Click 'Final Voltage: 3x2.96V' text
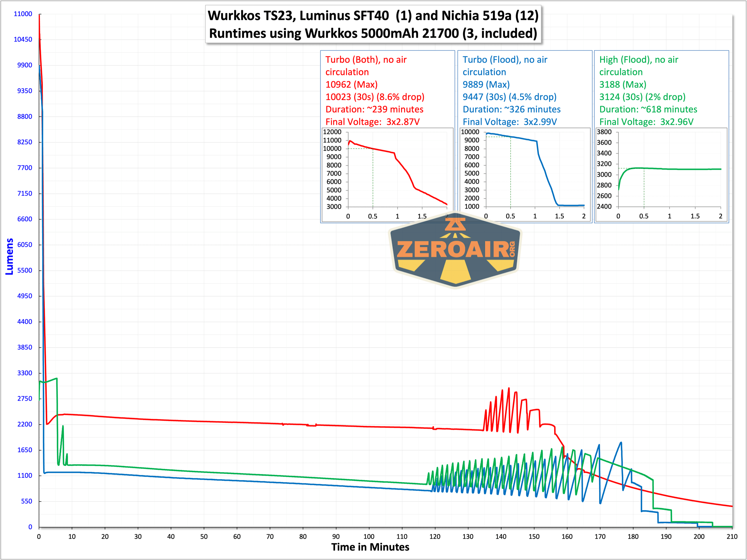Screen dimensions: 747x560 coord(646,122)
